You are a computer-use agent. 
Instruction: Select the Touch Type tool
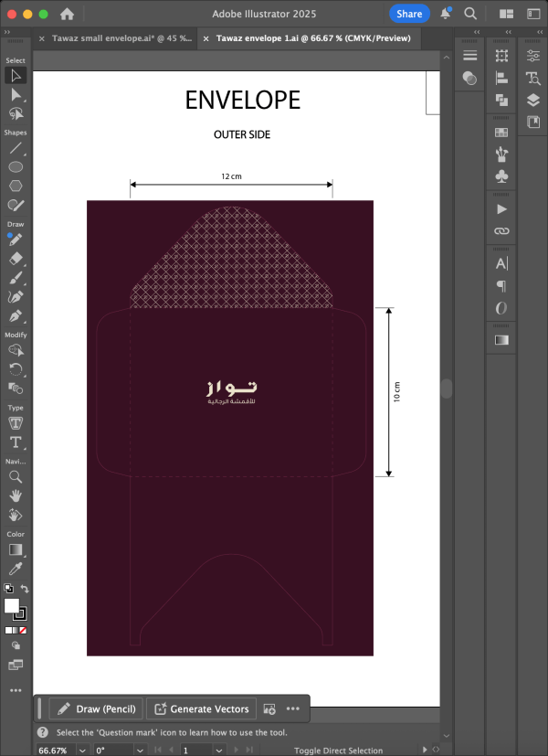tap(16, 423)
